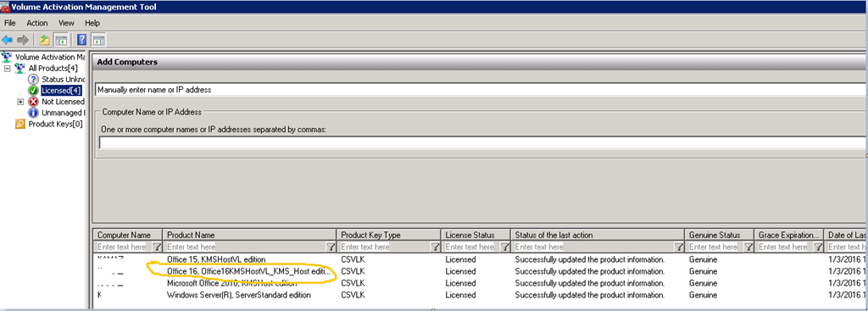This screenshot has width=868, height=311.
Task: Open the Help menu
Action: (92, 23)
